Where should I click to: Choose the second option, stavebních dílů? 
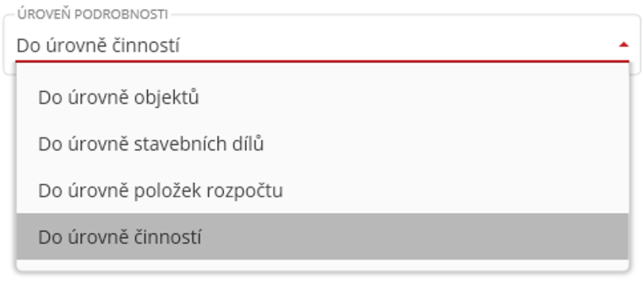pyautogui.click(x=151, y=144)
